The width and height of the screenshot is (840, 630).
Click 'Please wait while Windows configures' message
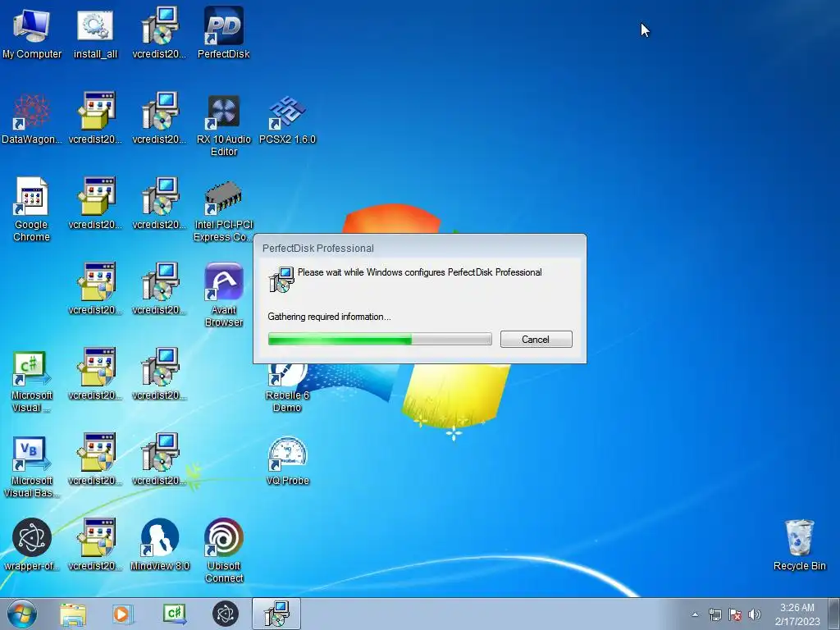[x=419, y=272]
